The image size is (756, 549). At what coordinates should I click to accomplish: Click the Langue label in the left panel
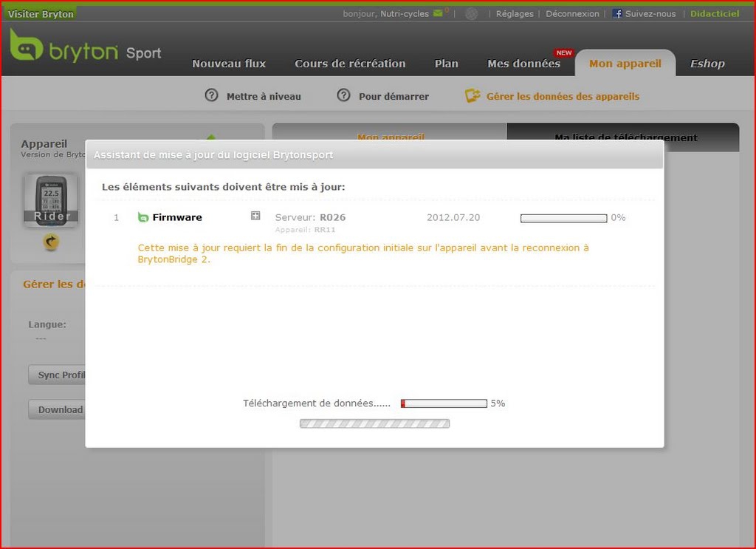pos(47,324)
